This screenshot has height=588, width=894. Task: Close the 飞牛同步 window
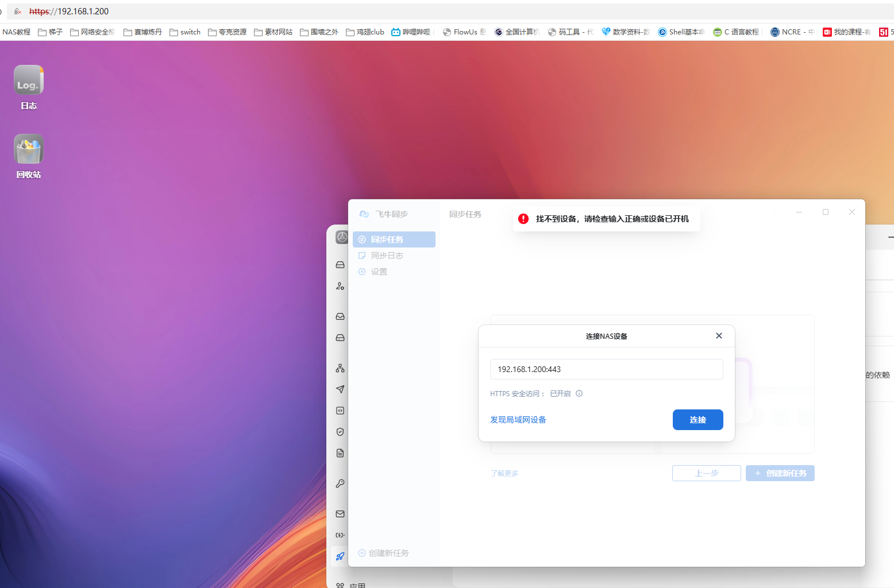coord(852,212)
